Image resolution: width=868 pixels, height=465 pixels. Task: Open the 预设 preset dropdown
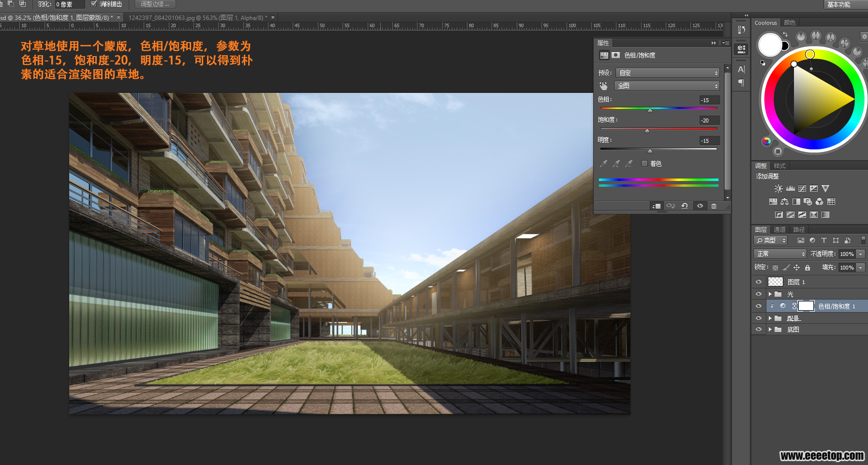point(668,73)
